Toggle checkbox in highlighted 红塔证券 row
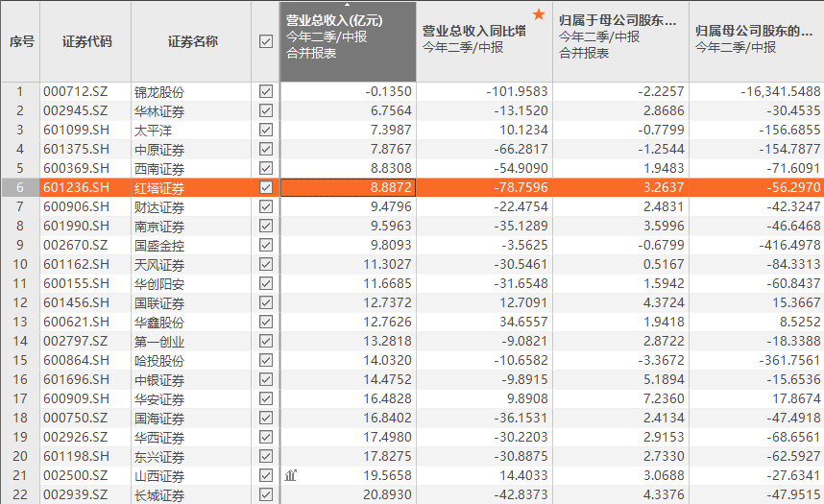824x504 pixels. pyautogui.click(x=266, y=187)
